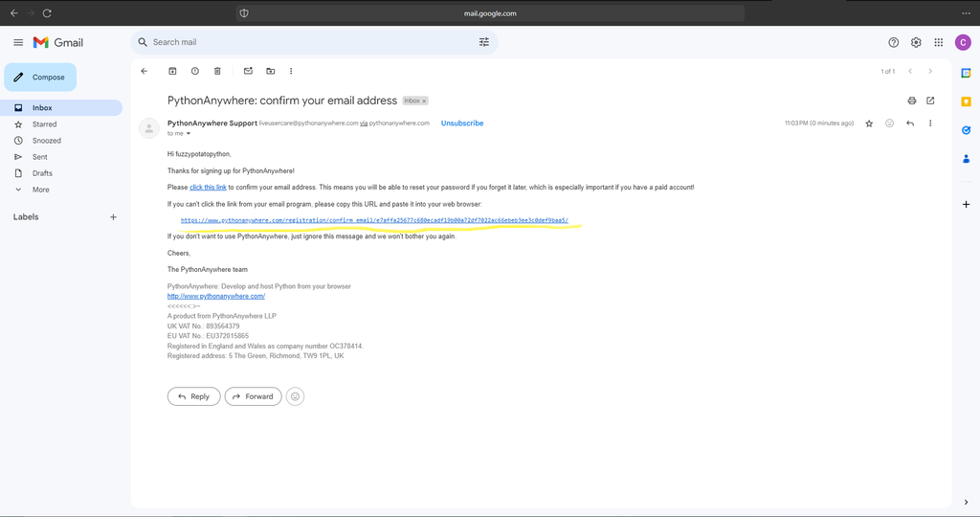This screenshot has height=517, width=980.
Task: Archive this email using toolbar icon
Action: 172,71
